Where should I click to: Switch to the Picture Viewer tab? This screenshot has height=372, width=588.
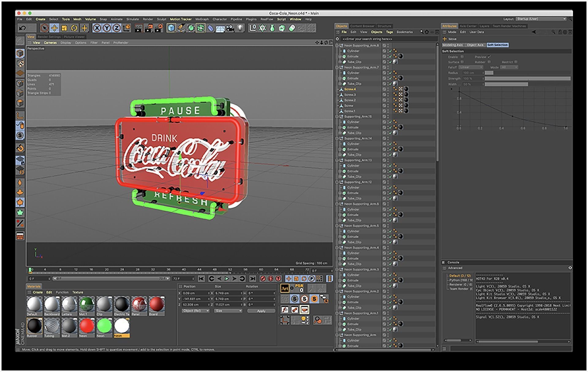pyautogui.click(x=74, y=37)
